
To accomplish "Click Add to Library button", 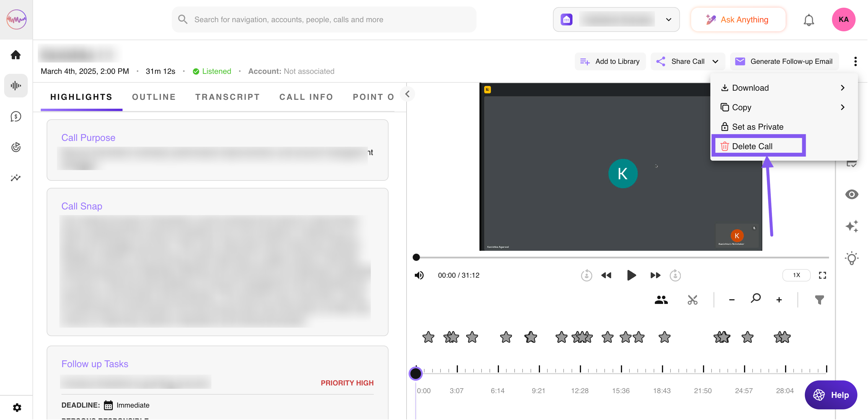I will coord(610,61).
